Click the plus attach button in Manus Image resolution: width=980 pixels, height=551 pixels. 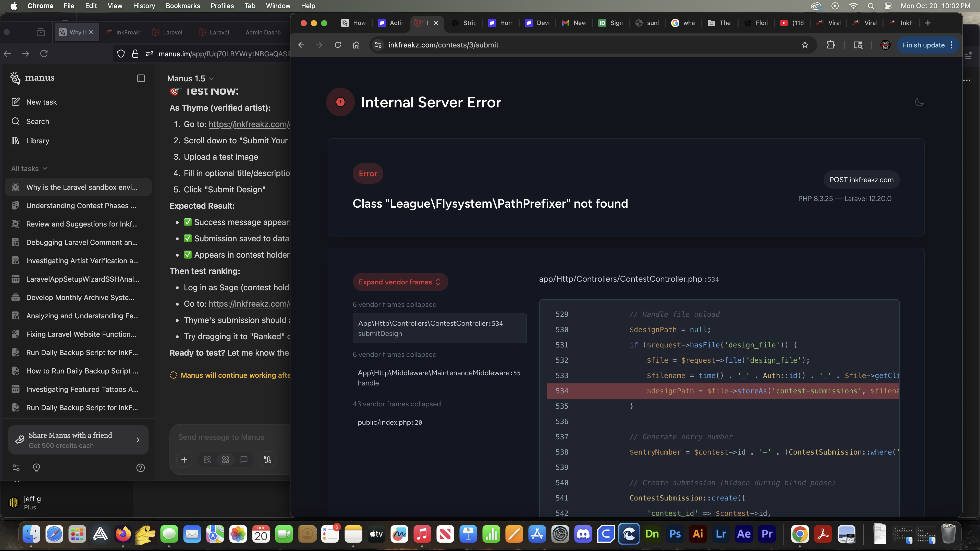point(184,460)
